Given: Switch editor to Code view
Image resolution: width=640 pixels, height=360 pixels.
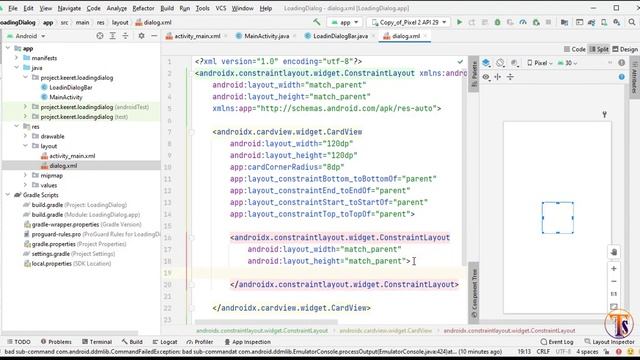Looking at the screenshot, I should click(x=575, y=49).
